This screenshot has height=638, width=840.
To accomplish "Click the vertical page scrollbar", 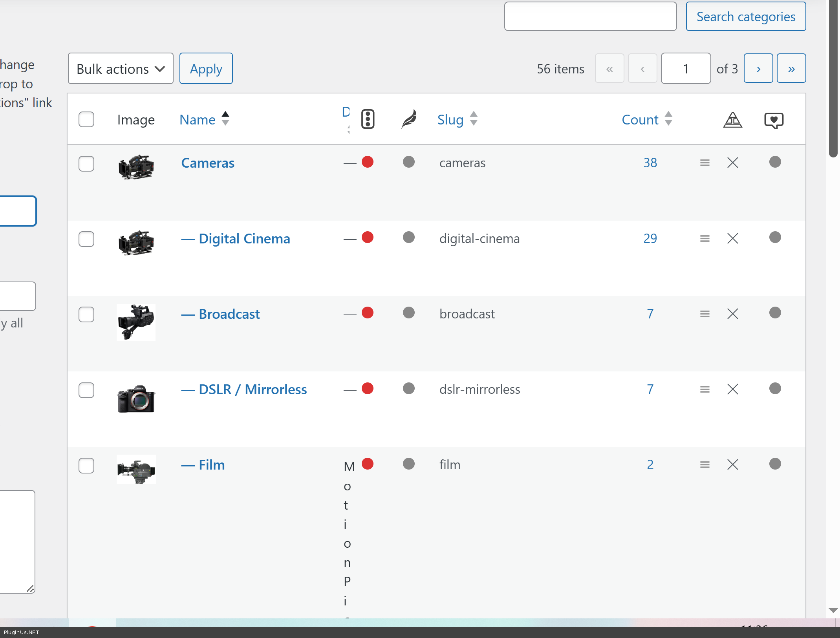I will coord(833,79).
